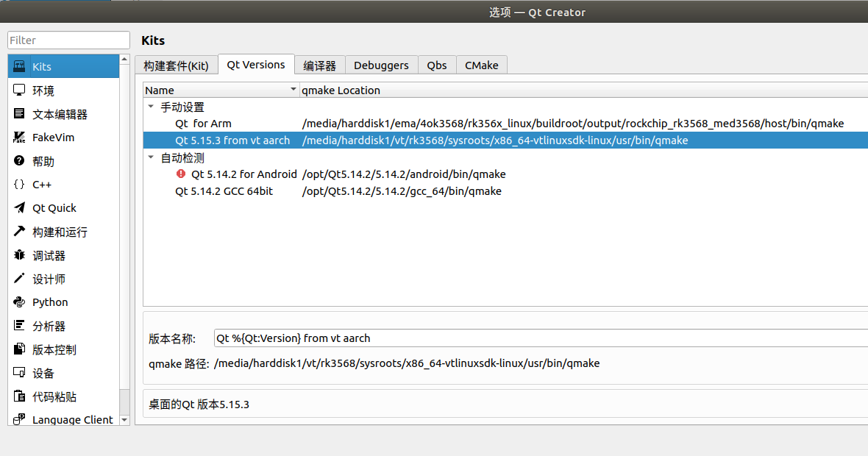Click the Filter search field
Viewport: 868px width, 456px height.
68,40
